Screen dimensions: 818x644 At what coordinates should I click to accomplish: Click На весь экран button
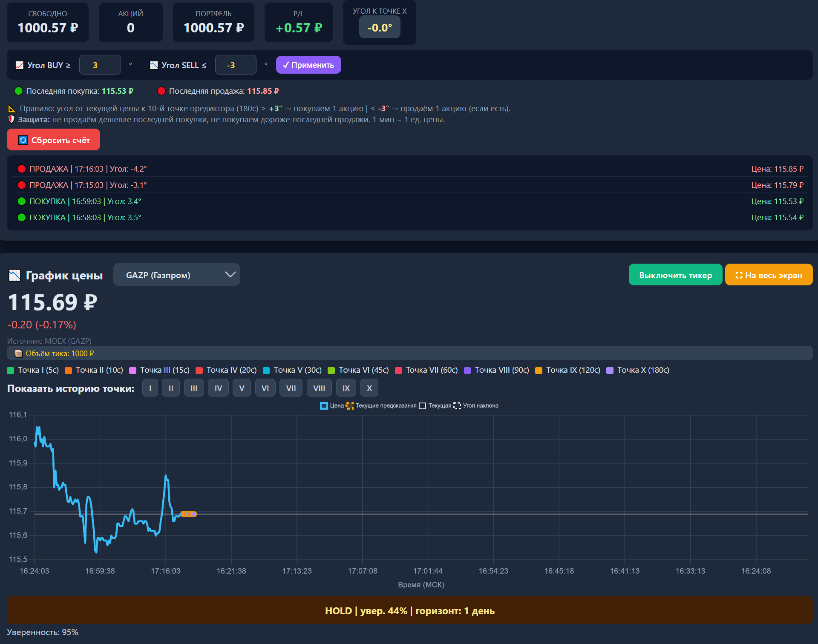point(769,275)
